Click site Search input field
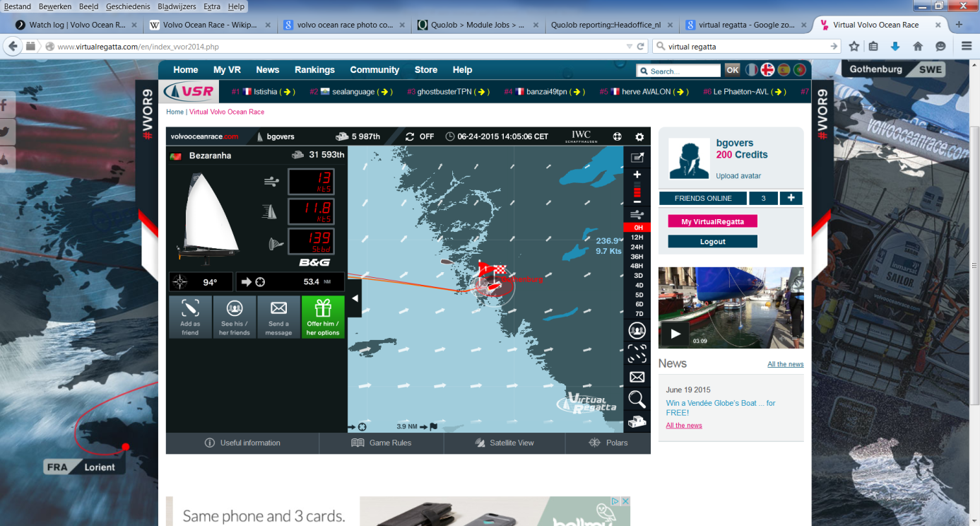 (x=678, y=71)
